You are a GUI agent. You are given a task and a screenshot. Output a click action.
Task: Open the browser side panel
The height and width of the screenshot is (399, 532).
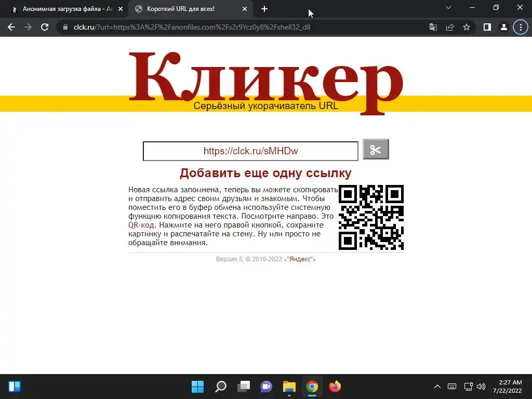tap(487, 27)
